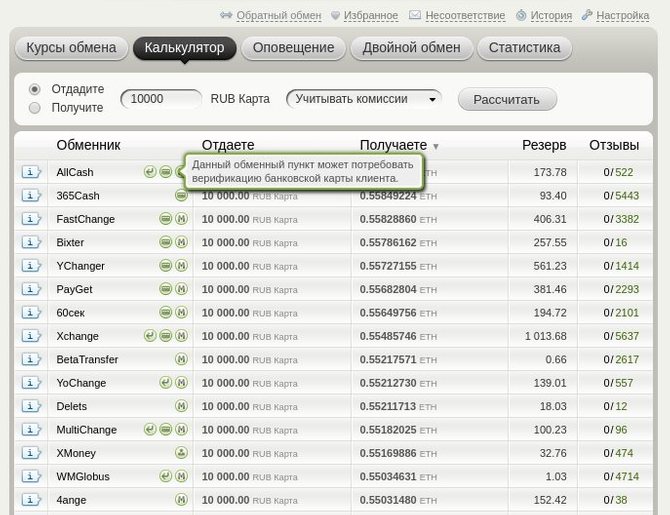Click the card badge on MultiChange row

click(166, 429)
